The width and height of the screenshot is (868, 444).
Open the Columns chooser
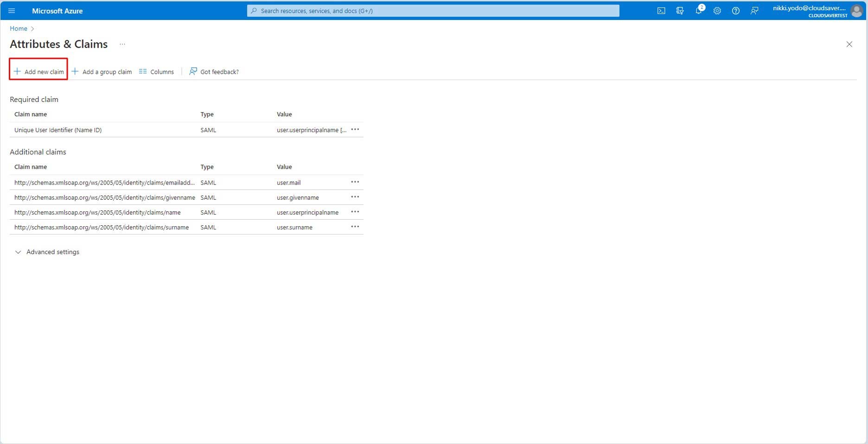click(x=156, y=71)
